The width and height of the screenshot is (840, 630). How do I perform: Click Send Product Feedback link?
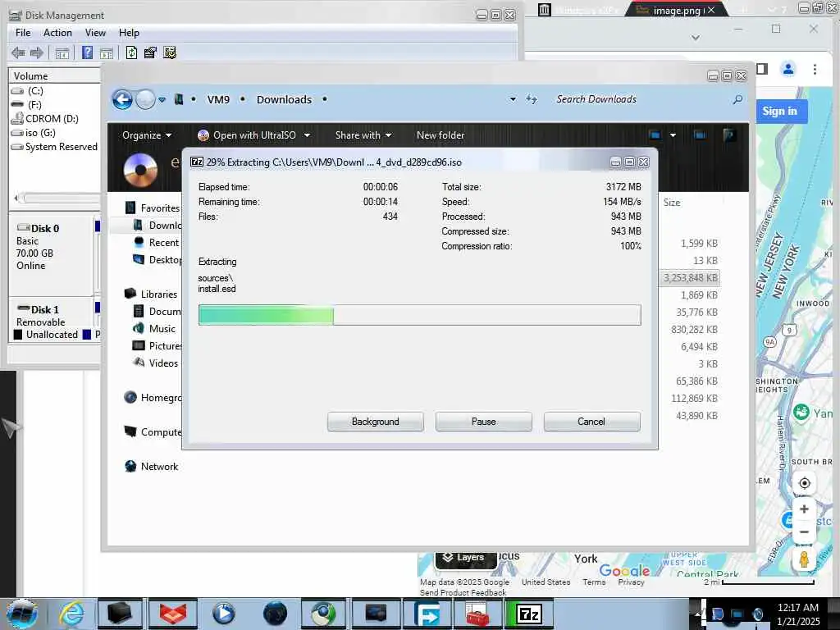coord(463,592)
